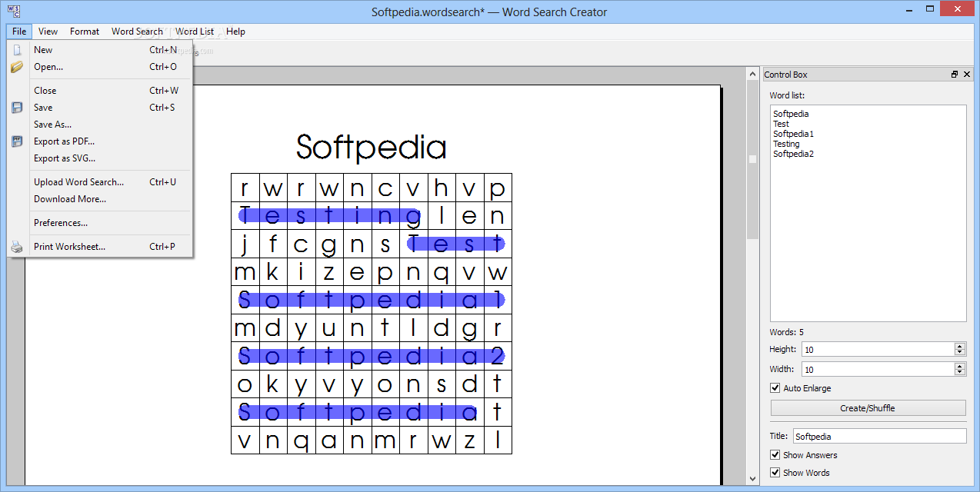Decrease Width with the down arrow
The height and width of the screenshot is (492, 980).
pos(959,372)
